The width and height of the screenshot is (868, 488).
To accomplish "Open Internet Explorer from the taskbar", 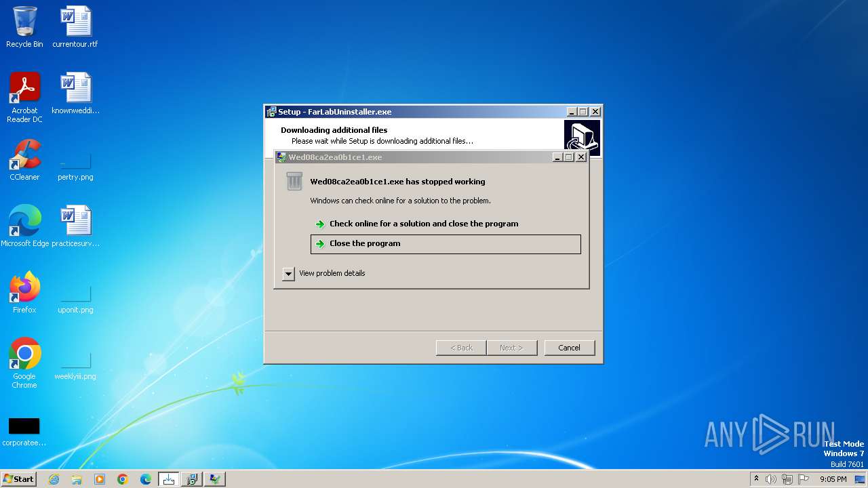I will pyautogui.click(x=54, y=479).
